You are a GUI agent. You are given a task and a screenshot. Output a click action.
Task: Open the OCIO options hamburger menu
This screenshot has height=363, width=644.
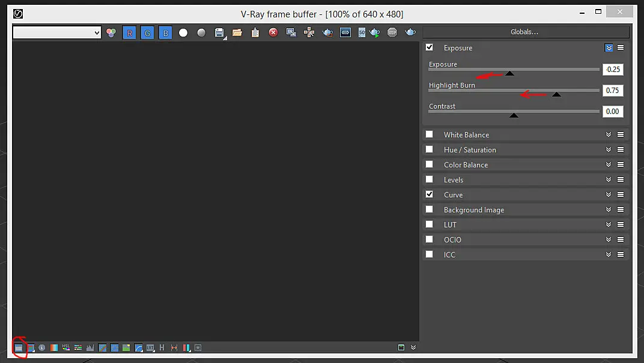click(621, 239)
